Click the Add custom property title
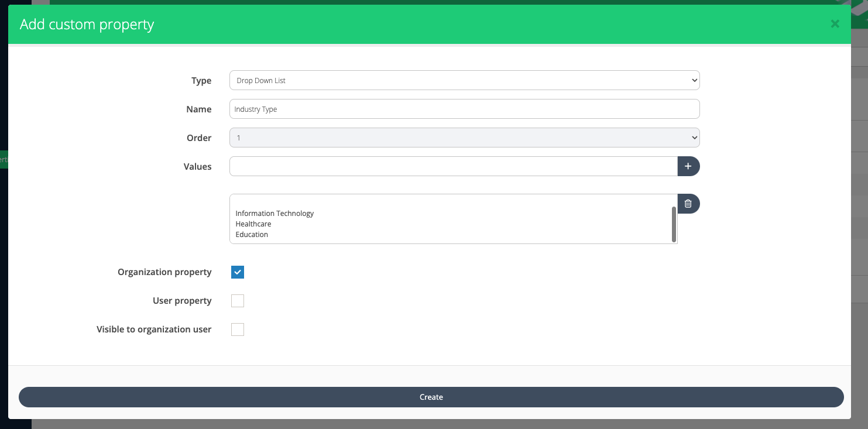Viewport: 868px width, 429px height. (87, 25)
